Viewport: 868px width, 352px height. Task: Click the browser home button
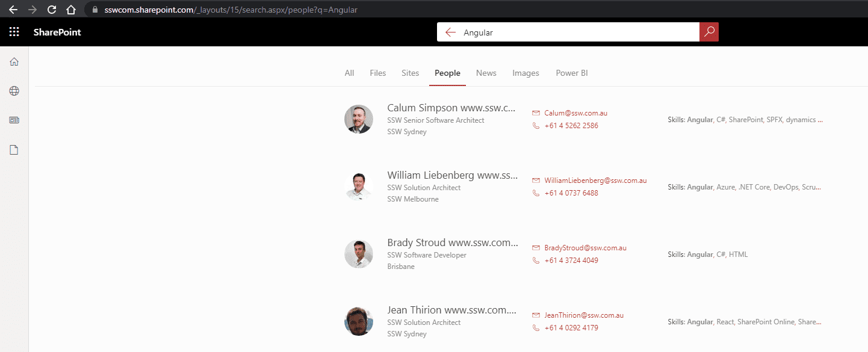coord(71,10)
